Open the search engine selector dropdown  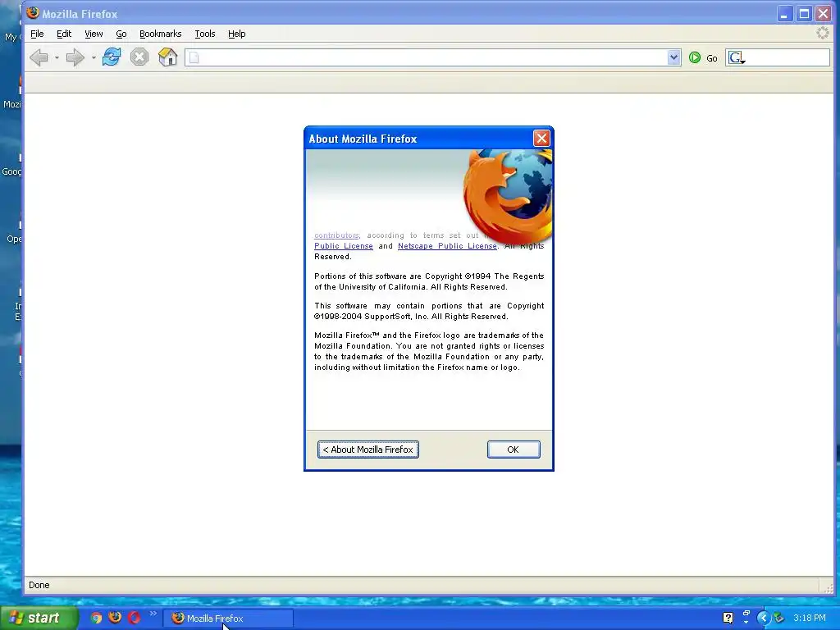[737, 58]
